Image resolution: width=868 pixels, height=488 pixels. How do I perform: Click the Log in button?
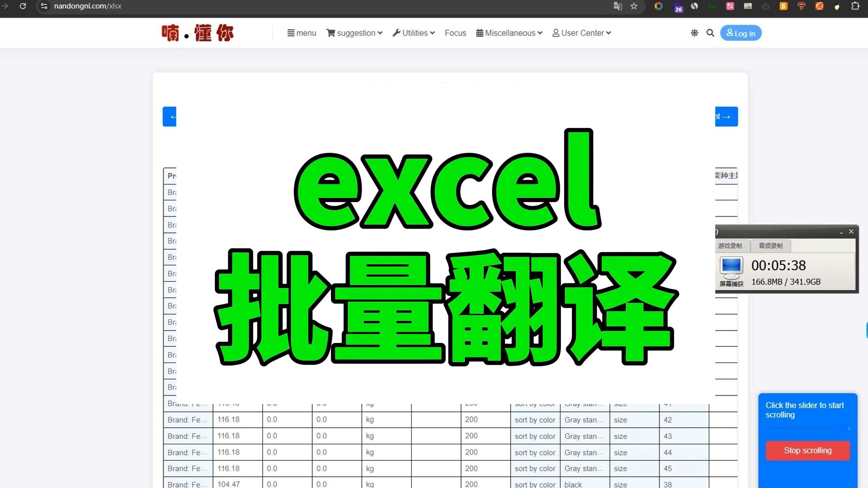coord(741,33)
